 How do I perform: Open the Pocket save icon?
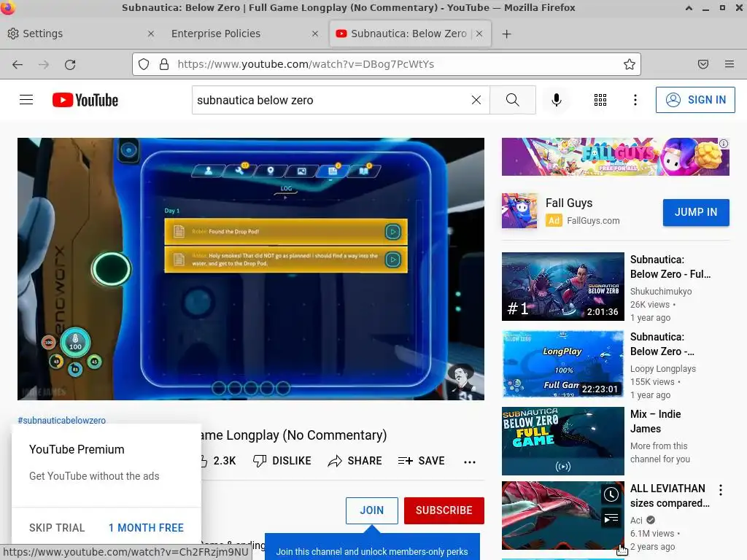tap(703, 64)
